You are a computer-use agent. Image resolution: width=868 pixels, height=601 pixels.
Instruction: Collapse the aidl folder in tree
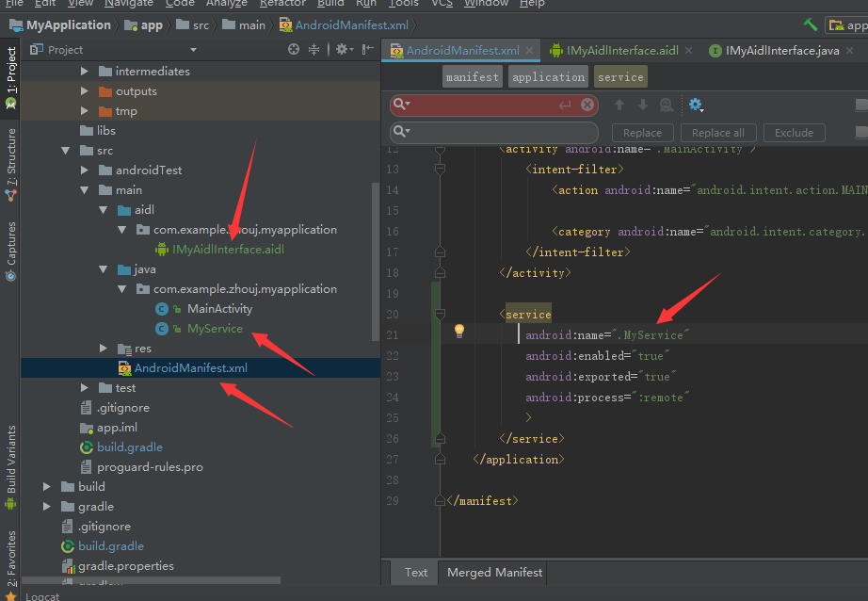[104, 209]
